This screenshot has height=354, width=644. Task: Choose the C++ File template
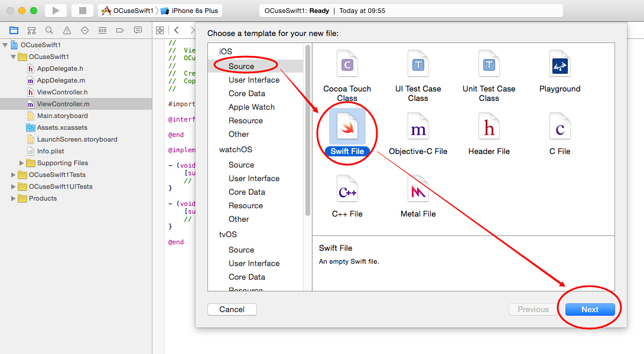point(347,196)
